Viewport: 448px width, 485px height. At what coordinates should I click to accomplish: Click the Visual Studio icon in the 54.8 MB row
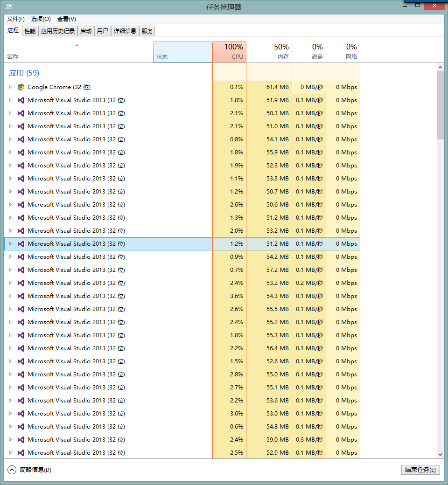(x=21, y=427)
